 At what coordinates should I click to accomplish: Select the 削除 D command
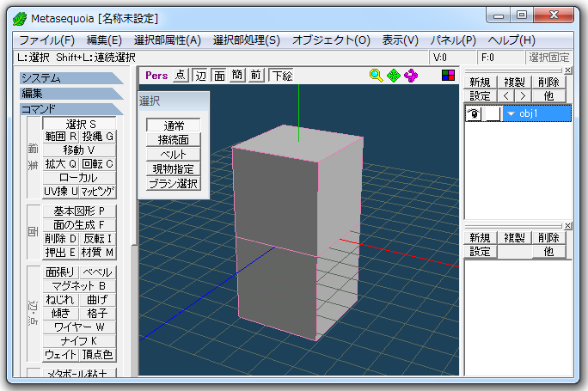[61, 239]
